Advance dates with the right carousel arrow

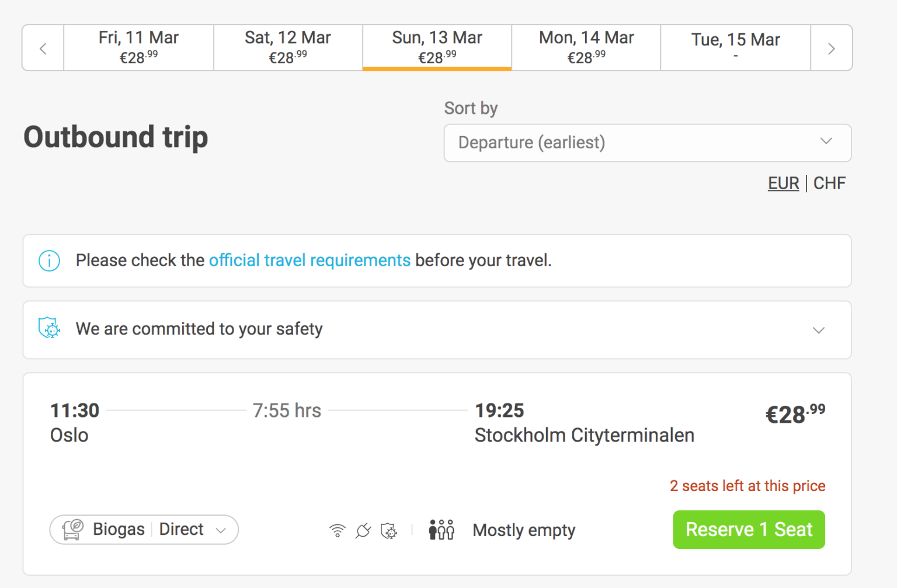click(831, 48)
